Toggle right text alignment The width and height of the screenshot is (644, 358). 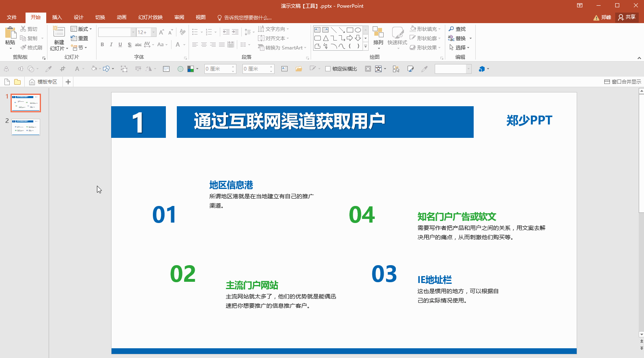pyautogui.click(x=213, y=45)
